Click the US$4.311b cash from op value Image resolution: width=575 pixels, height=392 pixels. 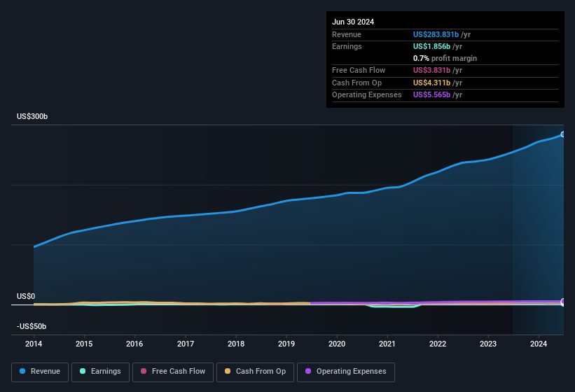click(x=431, y=83)
